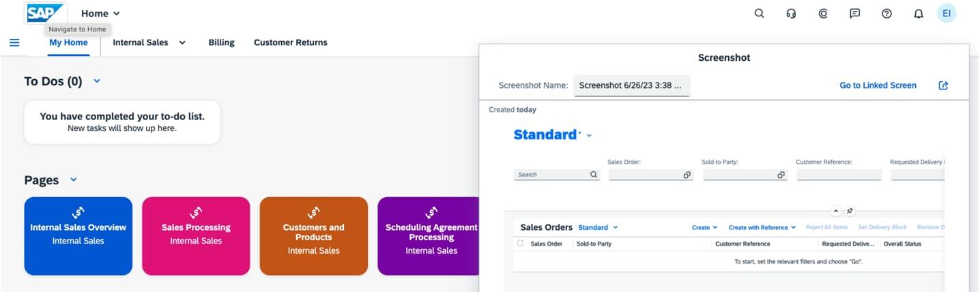Open the Sales Processing tile
Image resolution: width=980 pixels, height=292 pixels.
(x=196, y=235)
